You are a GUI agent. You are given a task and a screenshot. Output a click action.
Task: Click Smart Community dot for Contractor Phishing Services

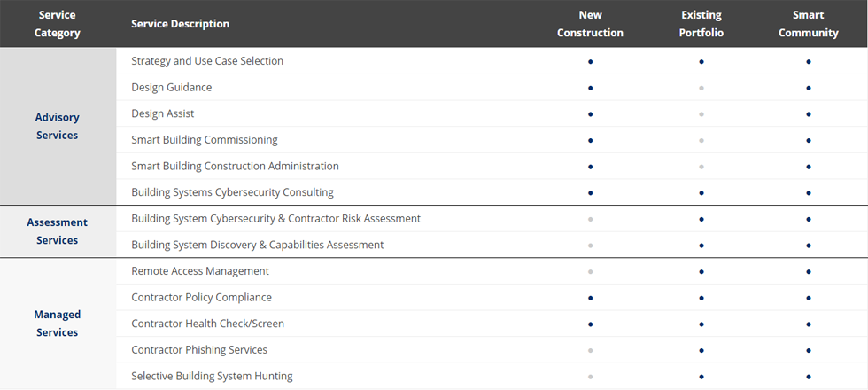pos(809,350)
